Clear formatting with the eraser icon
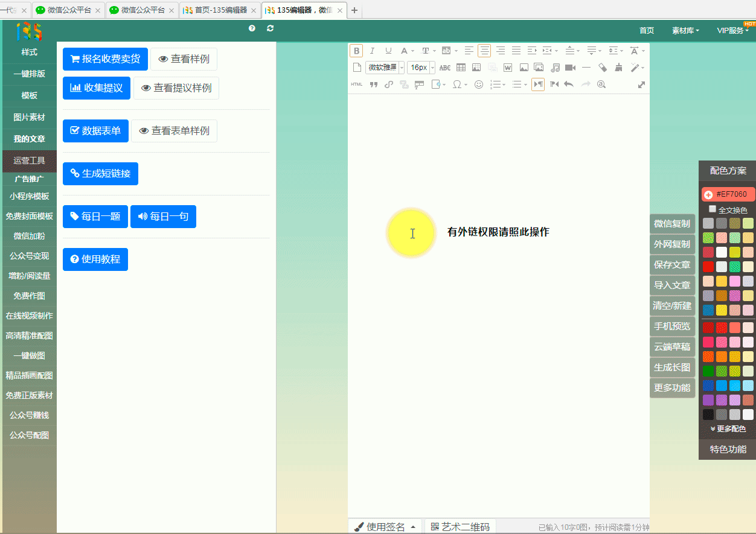This screenshot has width=756, height=534. coord(602,68)
